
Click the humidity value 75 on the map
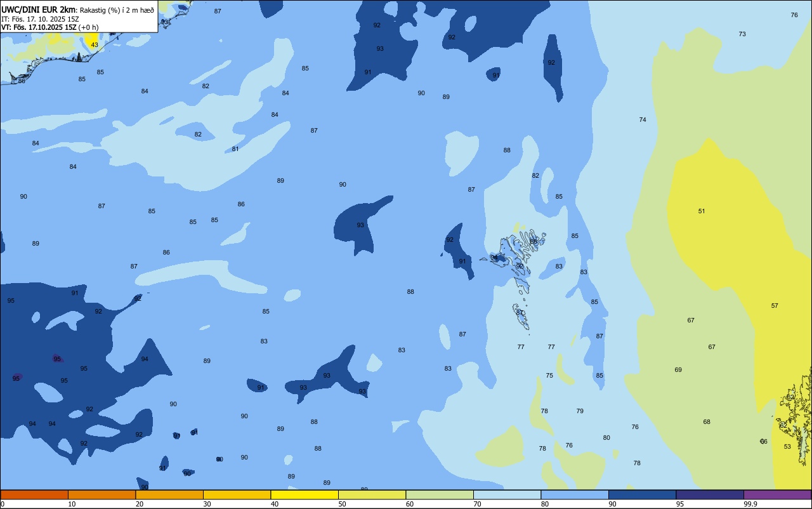tap(549, 376)
